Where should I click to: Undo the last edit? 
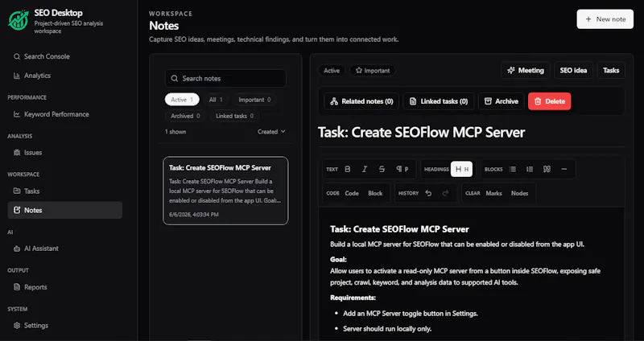pyautogui.click(x=428, y=193)
